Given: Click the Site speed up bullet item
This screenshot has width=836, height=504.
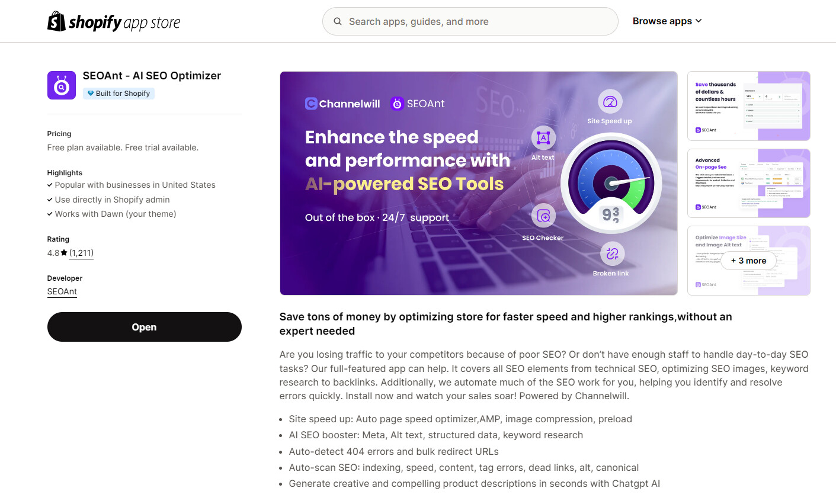Looking at the screenshot, I should coord(460,419).
